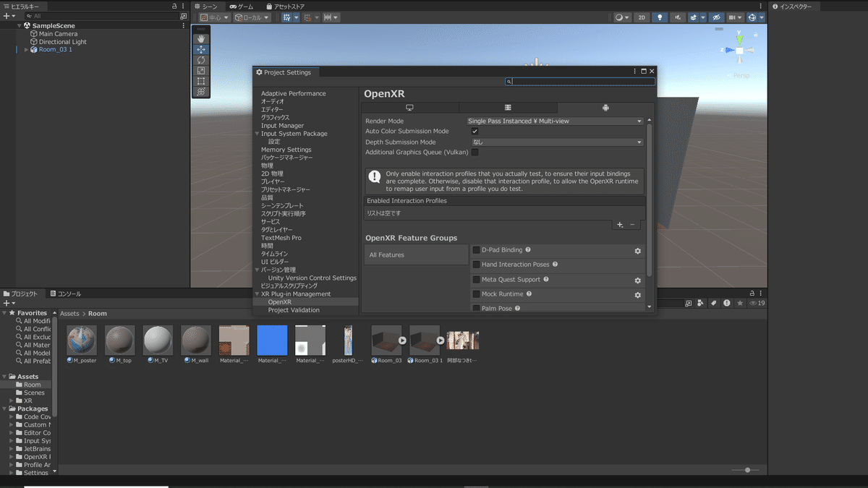The height and width of the screenshot is (488, 868).
Task: Select All Features group
Action: pyautogui.click(x=417, y=254)
